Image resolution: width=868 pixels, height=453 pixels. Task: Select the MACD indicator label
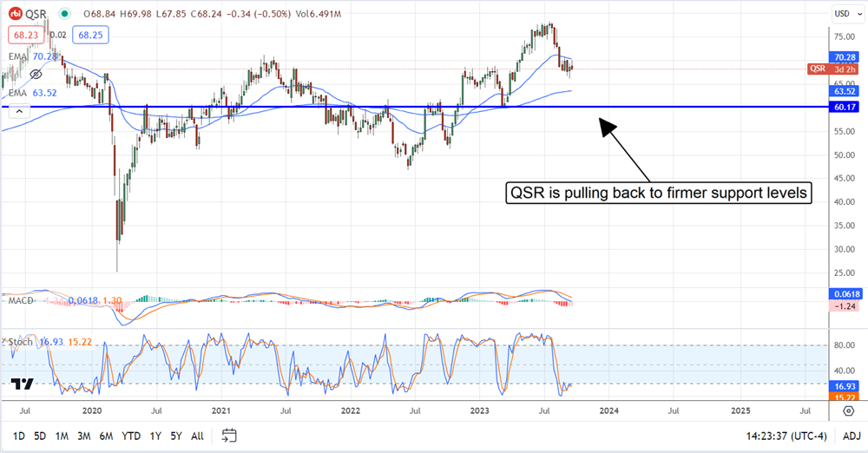(x=21, y=300)
